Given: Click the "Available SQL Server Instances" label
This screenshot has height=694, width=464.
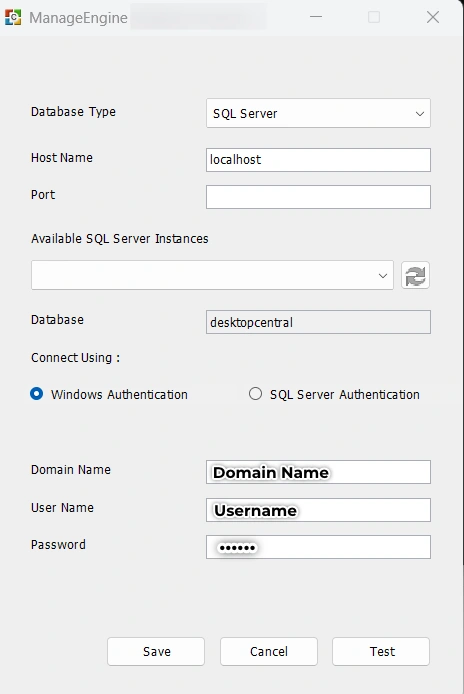Looking at the screenshot, I should (x=120, y=239).
